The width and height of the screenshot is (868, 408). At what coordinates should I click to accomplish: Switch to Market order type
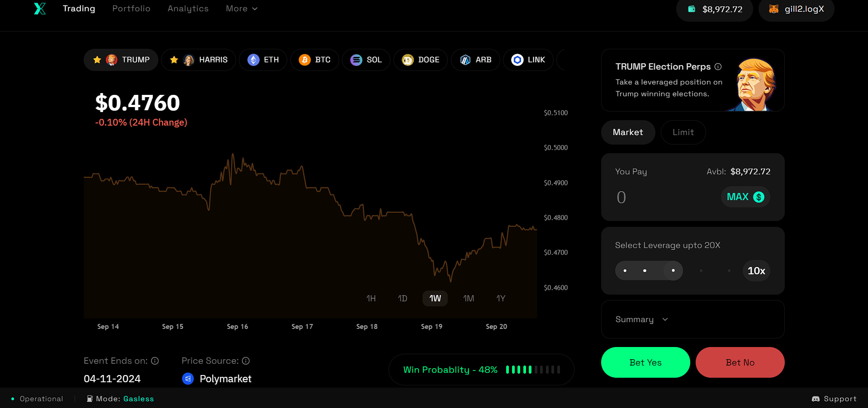628,132
